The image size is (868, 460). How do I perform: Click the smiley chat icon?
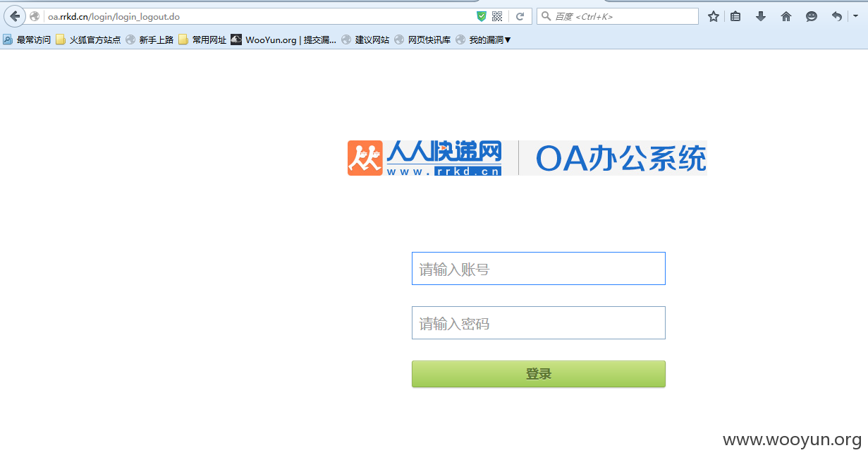pos(812,16)
